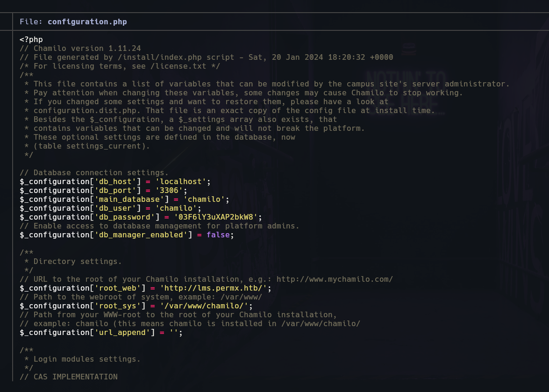Click the 'CAS IMPLEMENTATION' comment line
Viewport: 549px width, 392px height.
69,377
